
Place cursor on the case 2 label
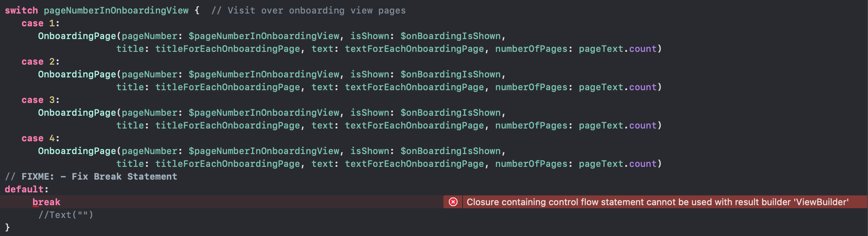point(40,62)
